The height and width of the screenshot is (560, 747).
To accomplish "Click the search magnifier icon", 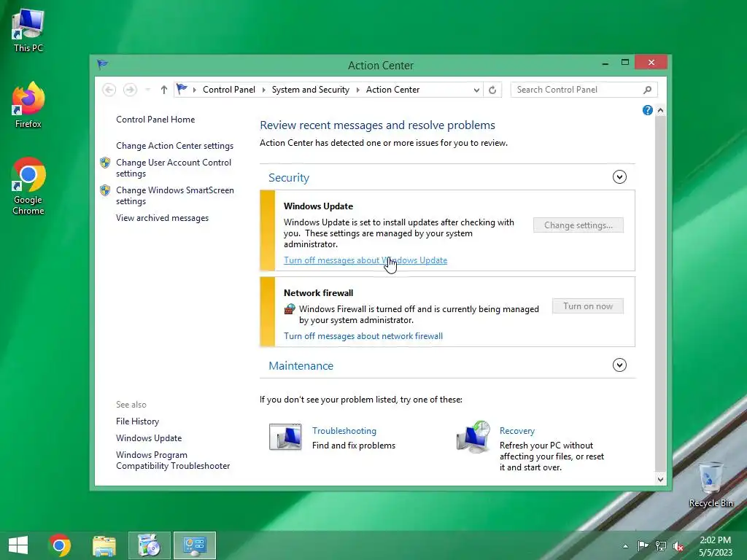I will tap(648, 90).
